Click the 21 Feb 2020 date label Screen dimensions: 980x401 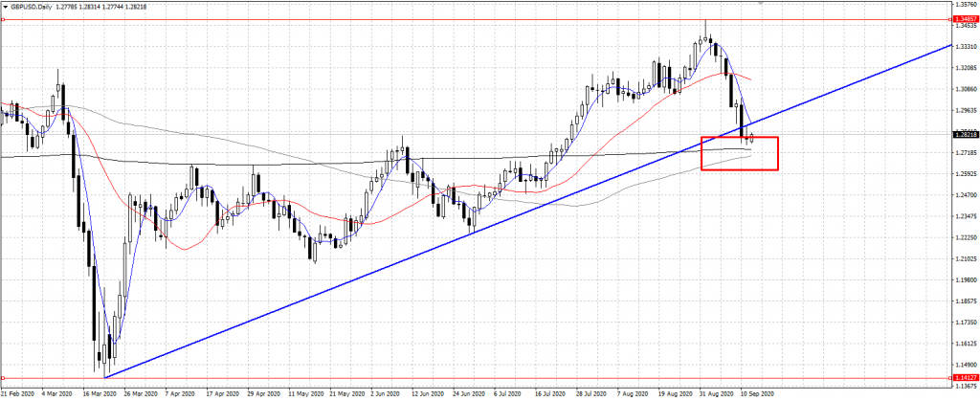pos(18,393)
